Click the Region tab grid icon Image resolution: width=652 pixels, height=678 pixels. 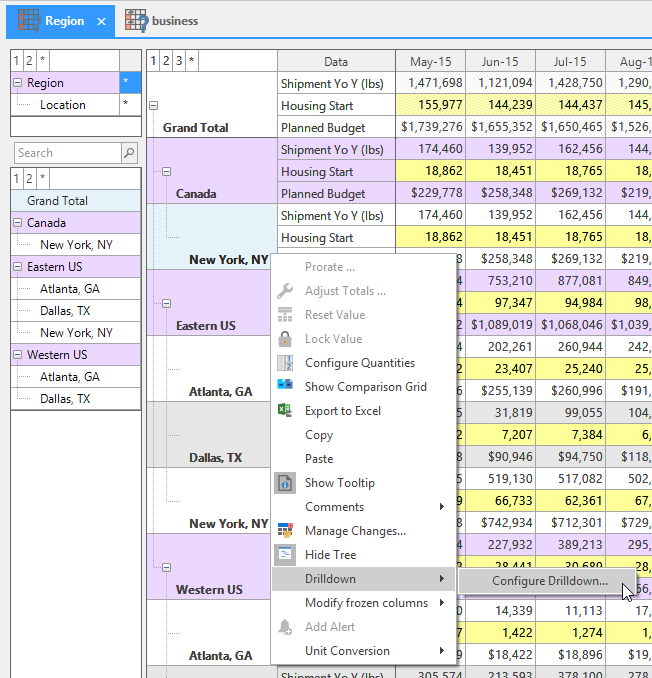(x=29, y=20)
